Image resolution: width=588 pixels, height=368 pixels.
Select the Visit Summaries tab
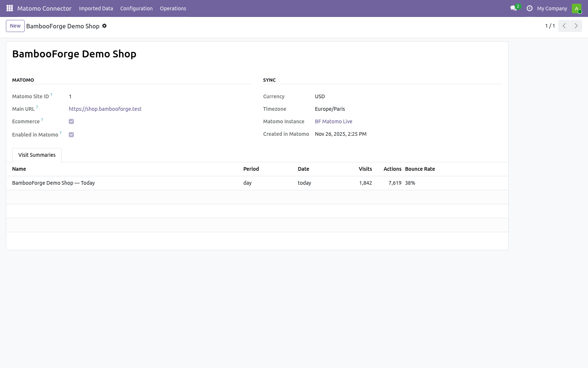click(37, 155)
